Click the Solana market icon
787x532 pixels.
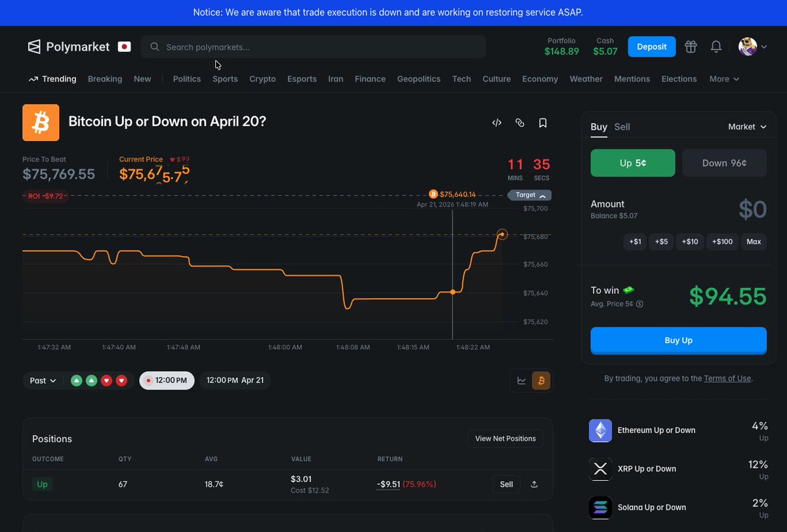[x=600, y=508]
